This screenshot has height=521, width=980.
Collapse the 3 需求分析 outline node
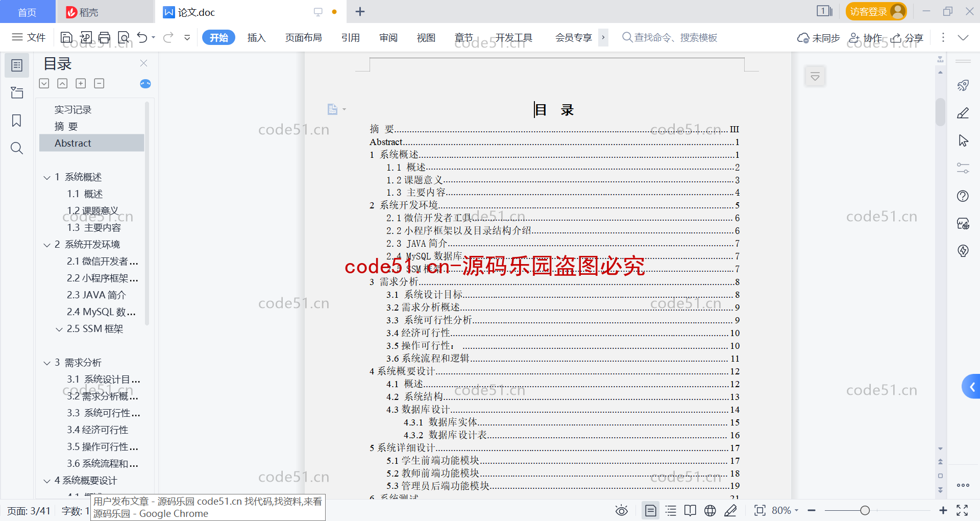coord(46,363)
